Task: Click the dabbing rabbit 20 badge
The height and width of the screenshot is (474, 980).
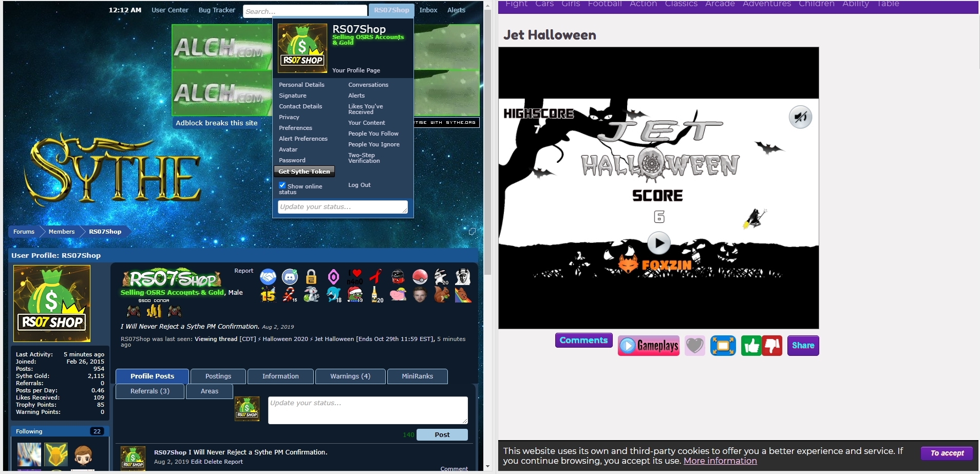Action: (x=441, y=277)
